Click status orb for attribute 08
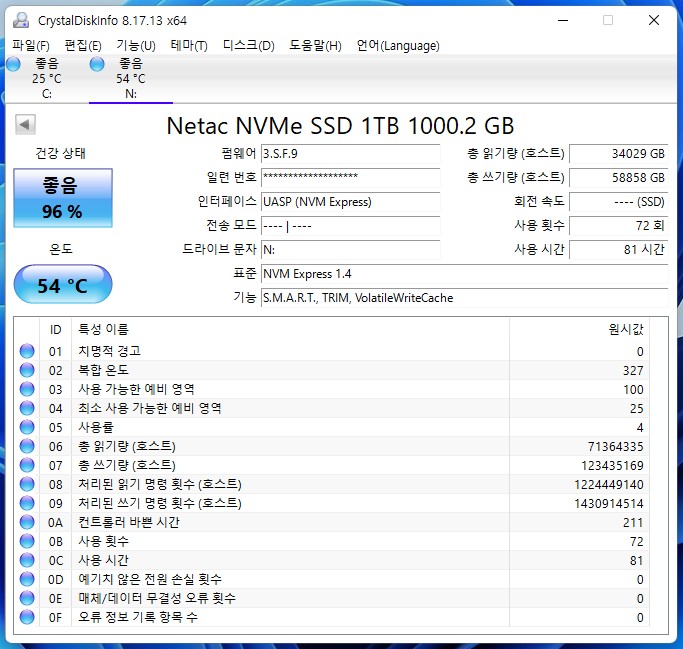The height and width of the screenshot is (649, 683). coord(27,484)
